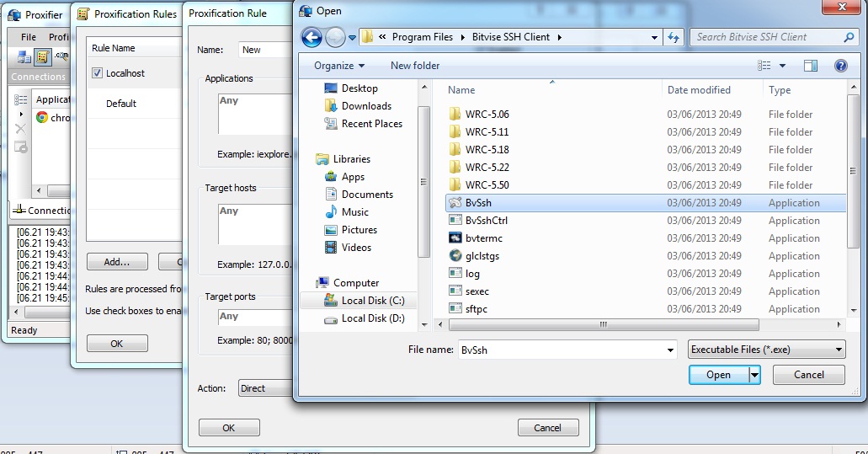
Task: Select the sftpc application icon
Action: (x=455, y=309)
